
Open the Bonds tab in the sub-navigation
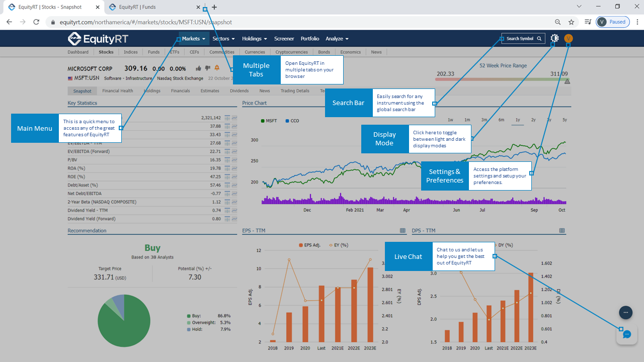(x=324, y=52)
